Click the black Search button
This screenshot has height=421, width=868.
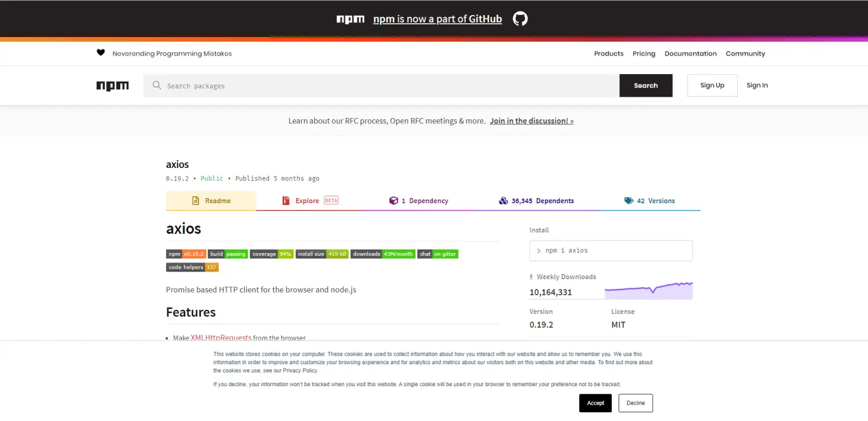click(646, 85)
